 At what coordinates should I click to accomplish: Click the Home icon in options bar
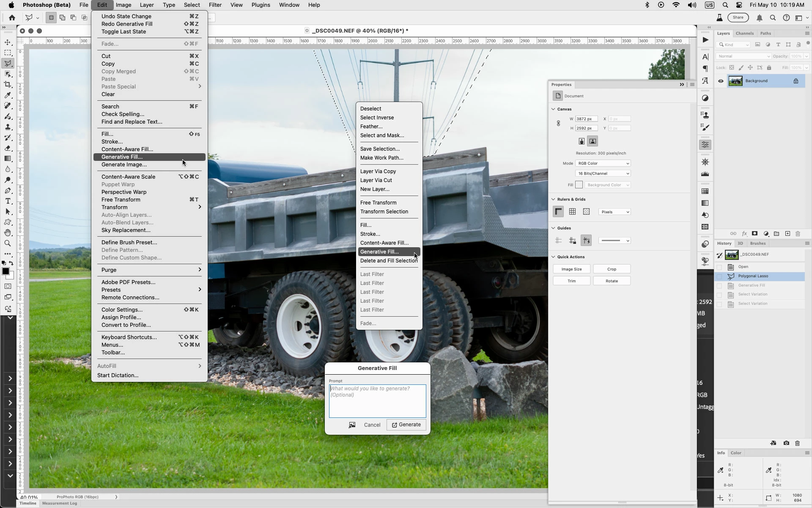(x=12, y=17)
